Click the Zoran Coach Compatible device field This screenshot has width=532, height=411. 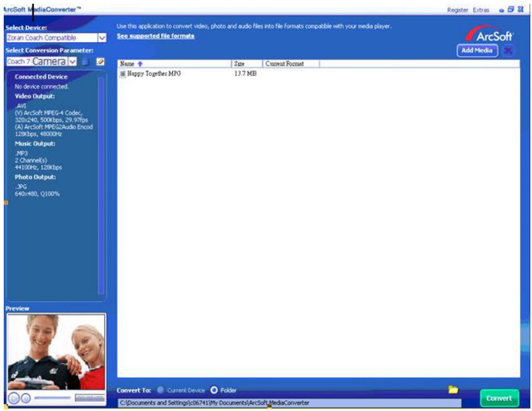coord(52,38)
